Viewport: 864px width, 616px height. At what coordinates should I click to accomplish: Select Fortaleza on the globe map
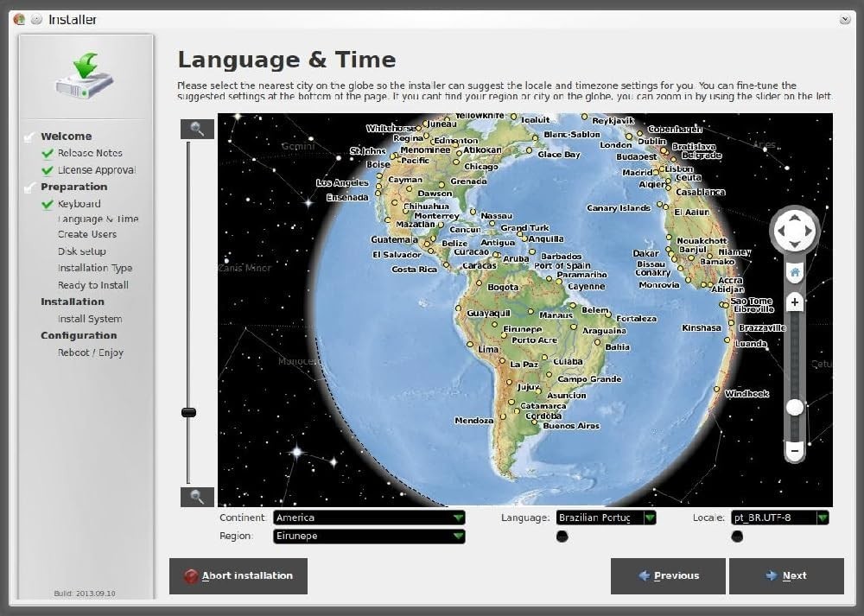(x=637, y=319)
